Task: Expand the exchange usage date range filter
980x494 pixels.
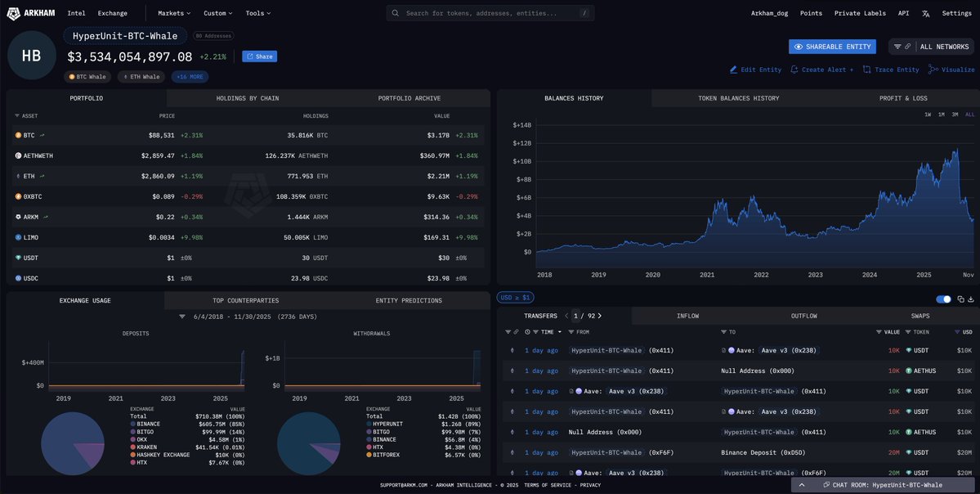Action: tap(182, 317)
